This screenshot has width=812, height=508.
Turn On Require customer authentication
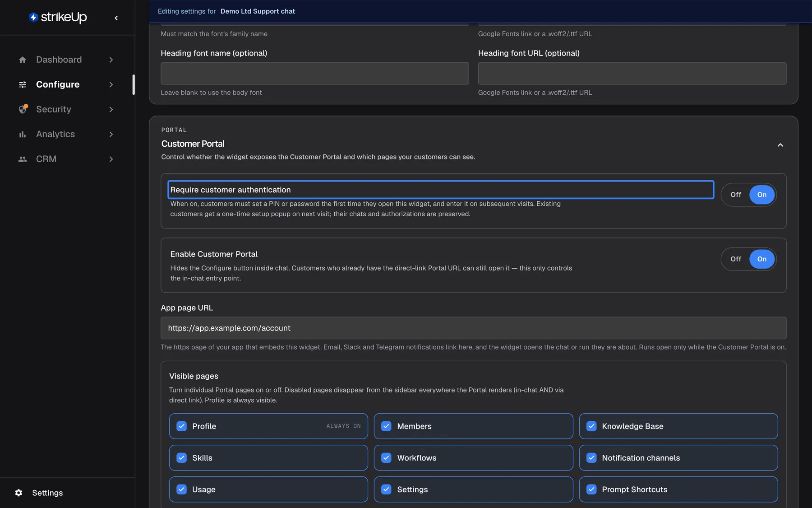tap(762, 195)
